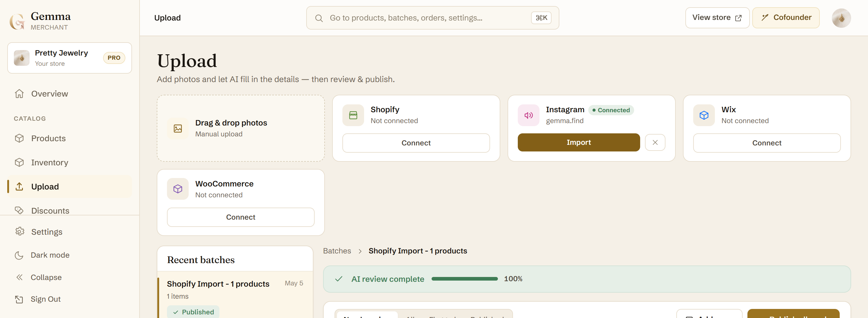The width and height of the screenshot is (868, 318).
Task: Open the Cofounder assistant
Action: click(x=786, y=17)
